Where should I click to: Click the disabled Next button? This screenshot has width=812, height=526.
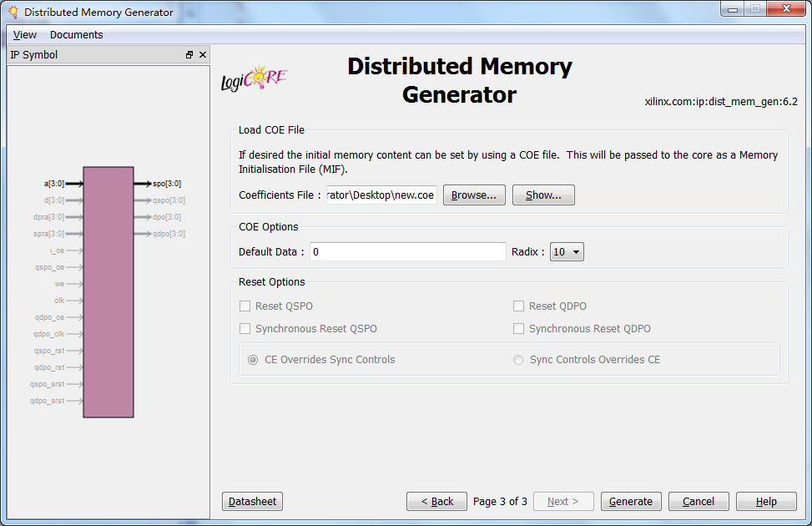click(563, 501)
